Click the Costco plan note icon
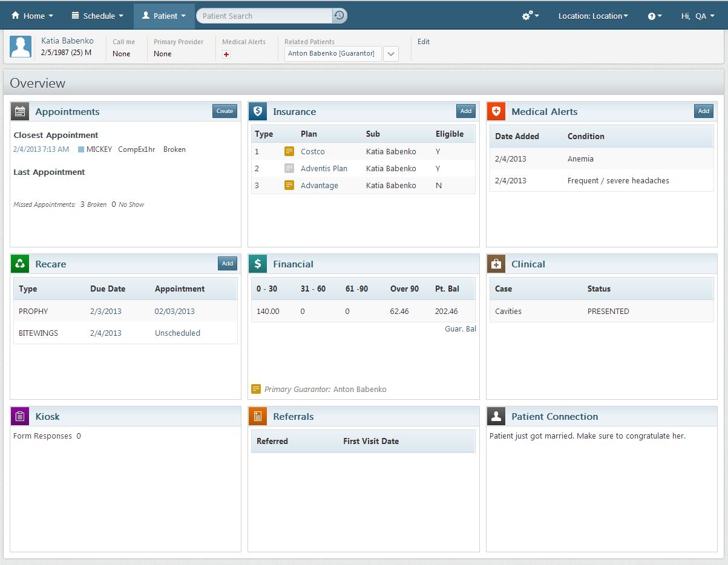This screenshot has height=565, width=728. (x=289, y=152)
